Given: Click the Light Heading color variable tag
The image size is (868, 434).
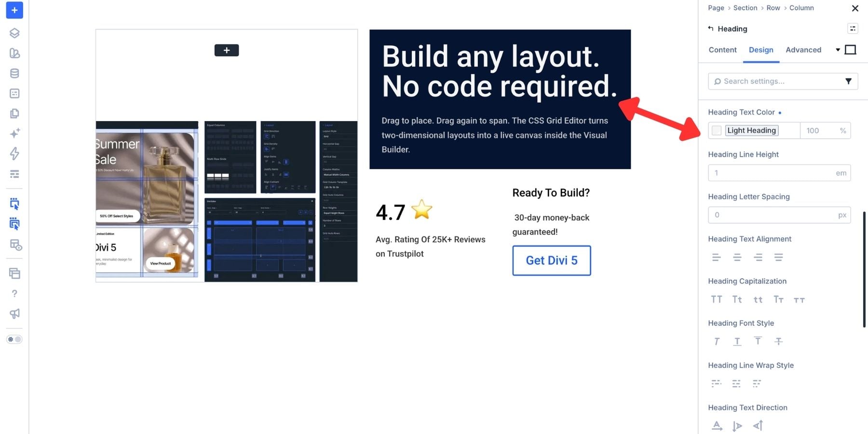Looking at the screenshot, I should click(x=751, y=130).
